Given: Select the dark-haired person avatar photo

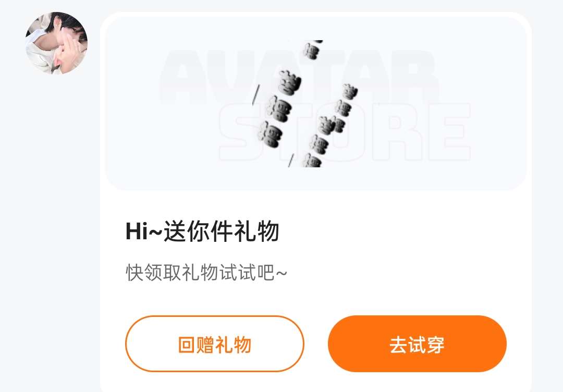Looking at the screenshot, I should pyautogui.click(x=56, y=43).
